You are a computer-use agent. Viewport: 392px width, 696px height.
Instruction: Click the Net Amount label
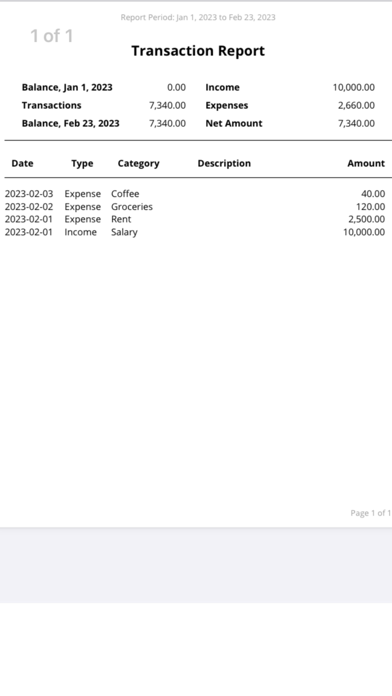[x=234, y=123]
